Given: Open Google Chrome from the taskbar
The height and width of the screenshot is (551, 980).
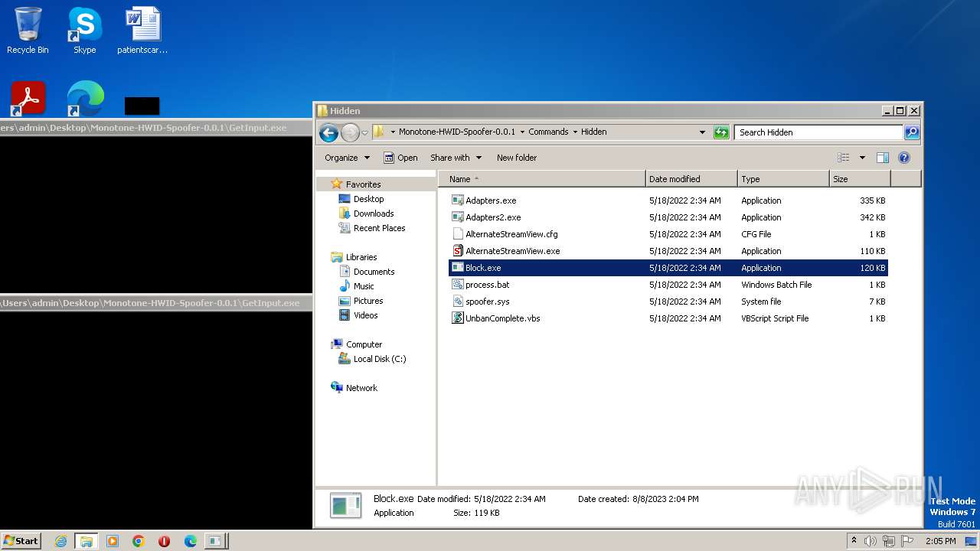Looking at the screenshot, I should coord(139,541).
